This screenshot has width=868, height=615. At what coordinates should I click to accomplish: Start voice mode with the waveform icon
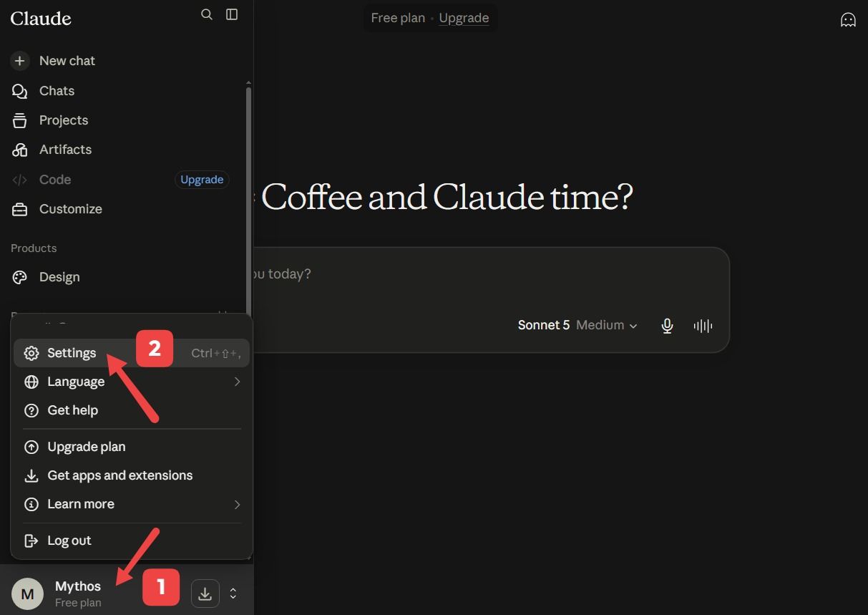(x=703, y=326)
